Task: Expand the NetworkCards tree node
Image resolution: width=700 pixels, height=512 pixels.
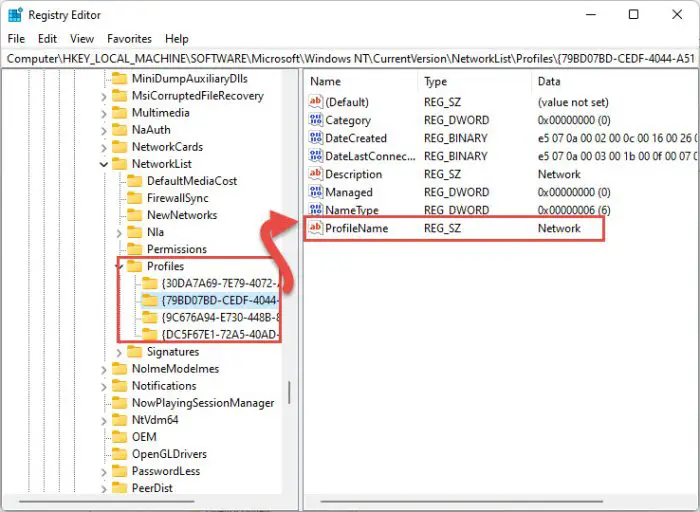Action: pyautogui.click(x=104, y=147)
